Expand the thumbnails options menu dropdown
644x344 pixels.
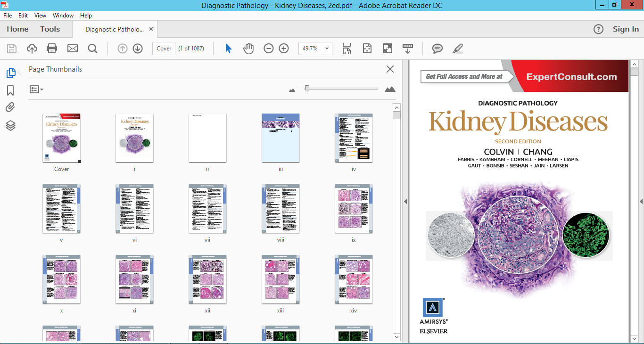(36, 89)
